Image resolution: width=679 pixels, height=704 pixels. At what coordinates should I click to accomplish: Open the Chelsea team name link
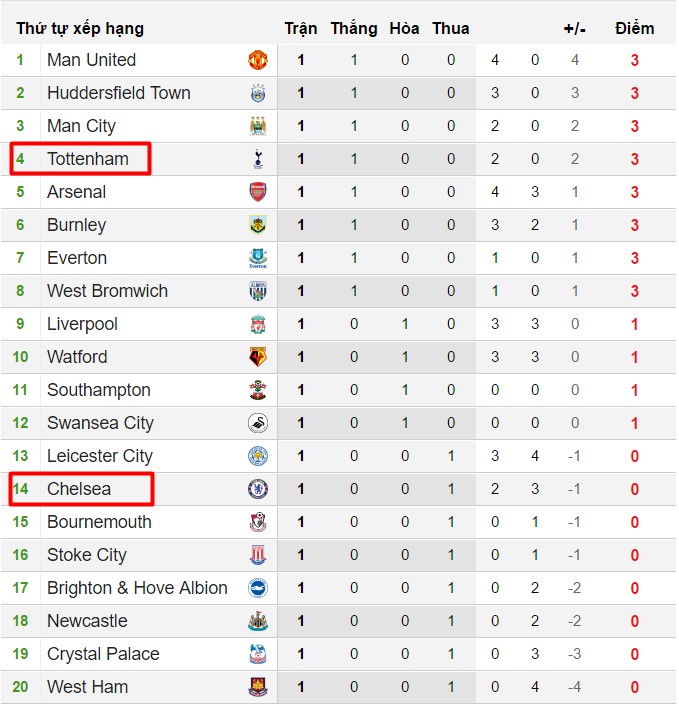79,489
